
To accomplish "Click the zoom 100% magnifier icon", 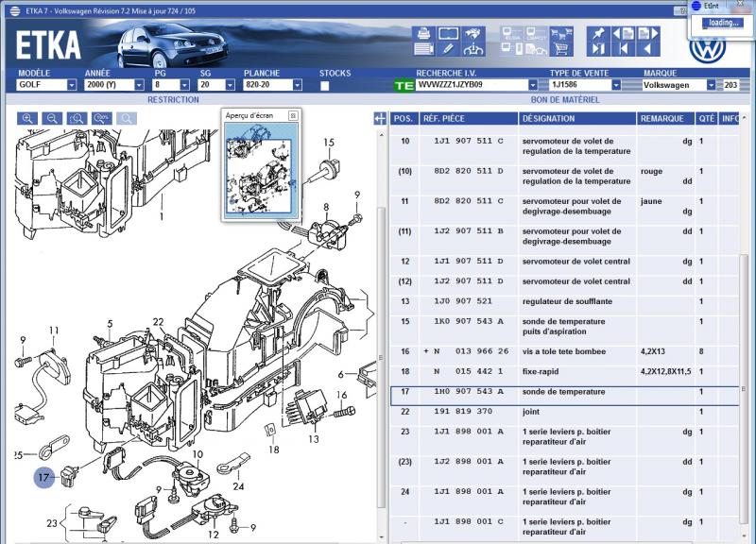I will point(102,119).
